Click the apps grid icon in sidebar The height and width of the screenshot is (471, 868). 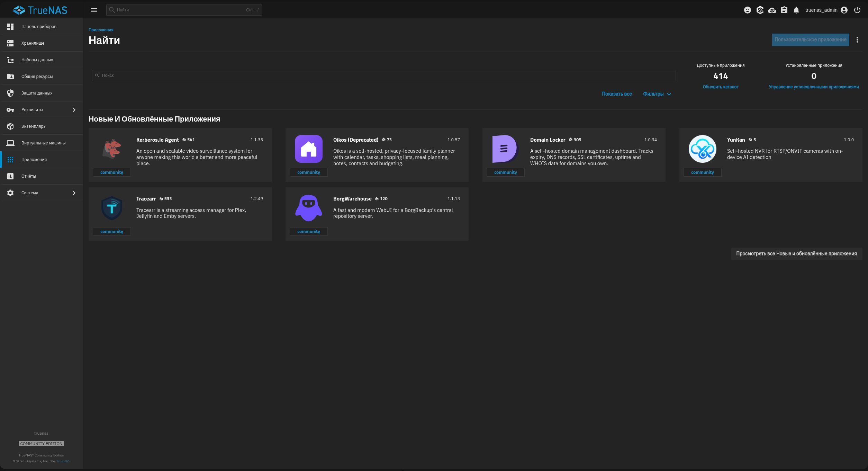pyautogui.click(x=10, y=160)
